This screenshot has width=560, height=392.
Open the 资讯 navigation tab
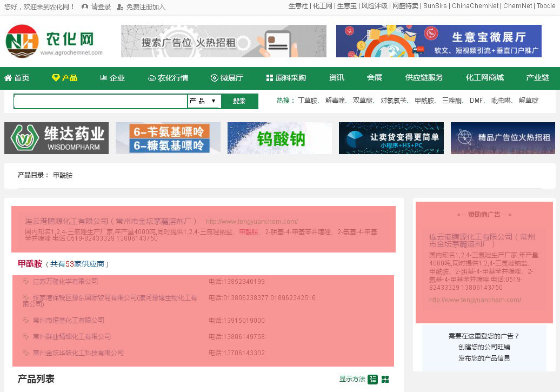point(336,77)
